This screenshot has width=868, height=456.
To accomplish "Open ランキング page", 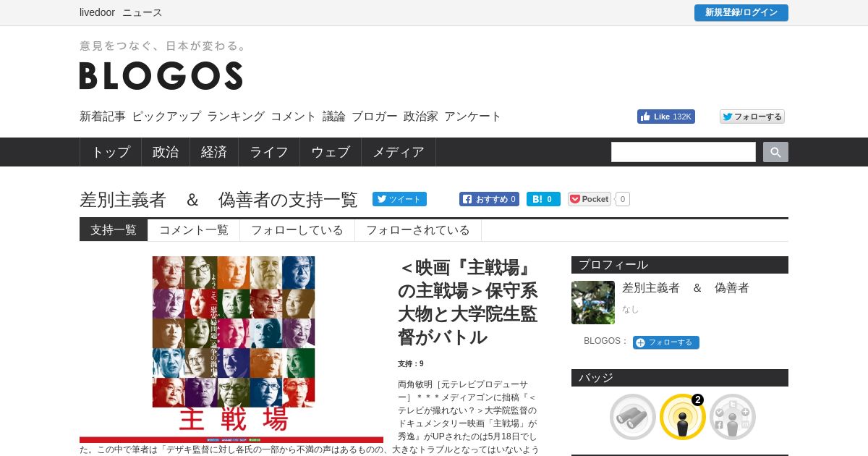I will click(236, 117).
